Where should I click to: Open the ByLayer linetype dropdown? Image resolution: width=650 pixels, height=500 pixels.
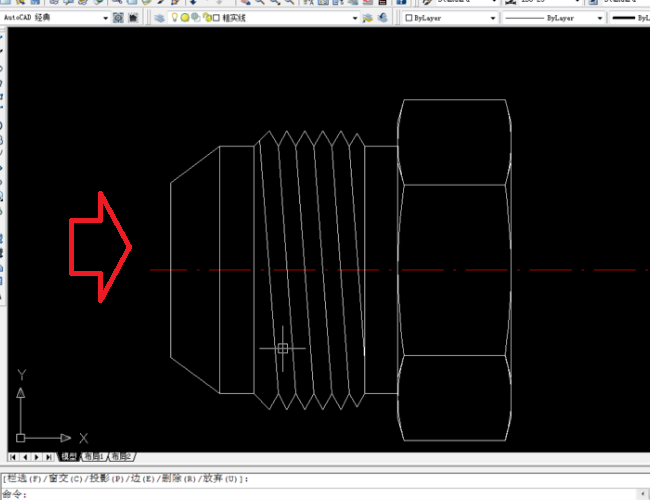(x=599, y=18)
